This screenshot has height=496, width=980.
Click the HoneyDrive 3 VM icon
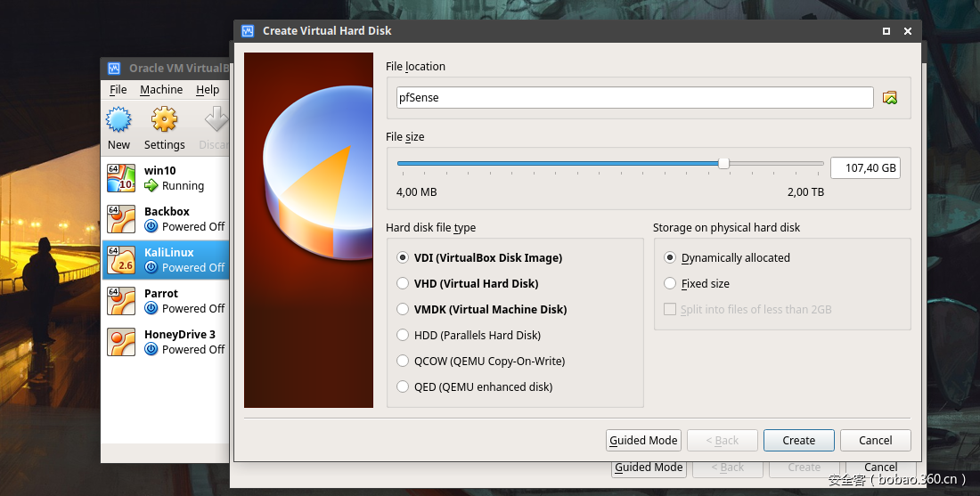point(121,342)
